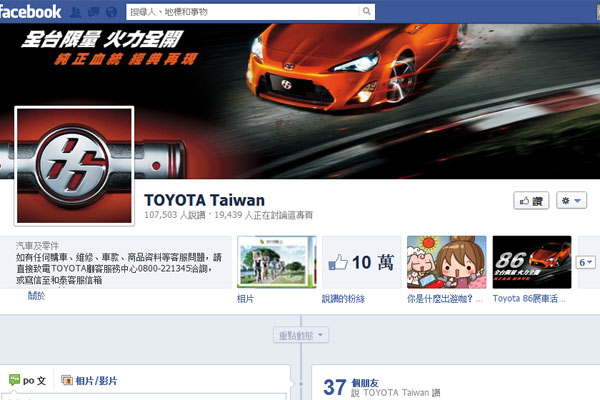
Task: Open the 重點動態 highlights dropdown
Action: tap(300, 334)
